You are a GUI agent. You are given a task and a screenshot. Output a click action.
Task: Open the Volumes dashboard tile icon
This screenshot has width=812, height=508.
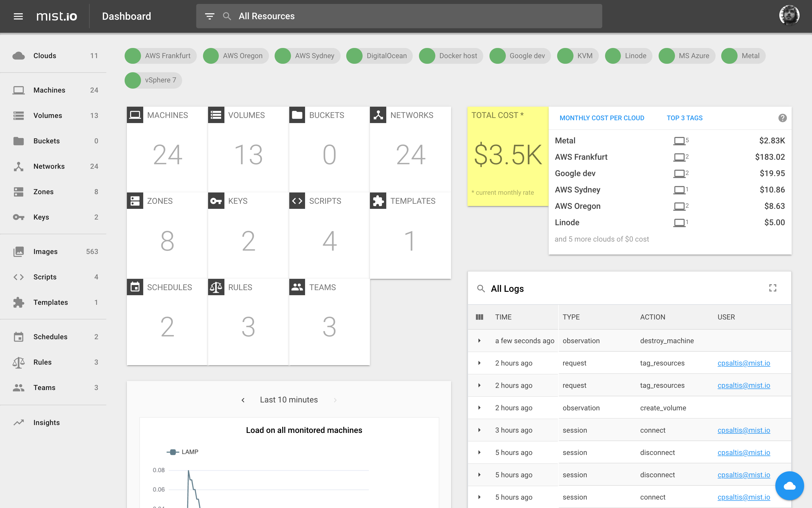(x=216, y=115)
